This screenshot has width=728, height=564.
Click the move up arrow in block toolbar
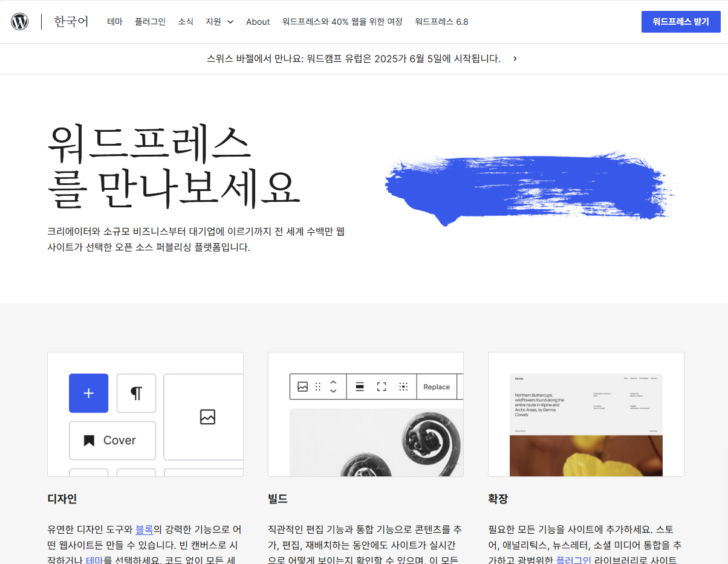coord(333,383)
